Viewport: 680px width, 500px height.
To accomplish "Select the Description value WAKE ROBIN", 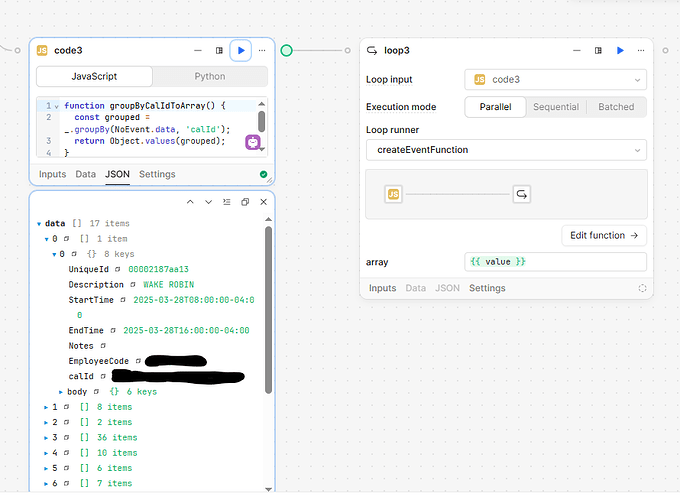I will (169, 284).
